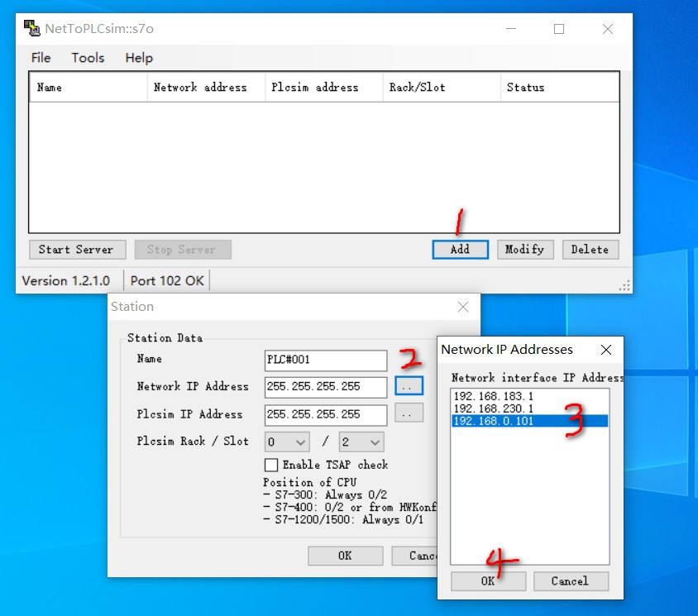Screen dimensions: 698x616
Task: Open the Help menu
Action: pos(139,58)
